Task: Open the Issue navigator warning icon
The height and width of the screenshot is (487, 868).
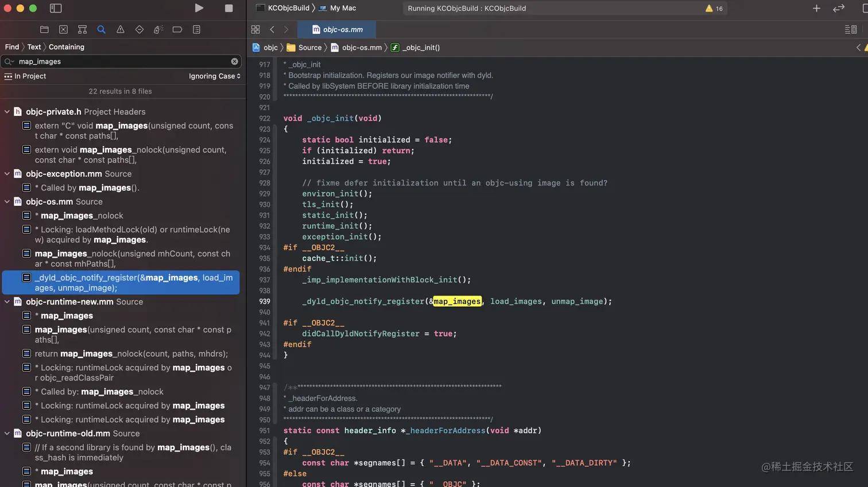Action: click(x=120, y=29)
